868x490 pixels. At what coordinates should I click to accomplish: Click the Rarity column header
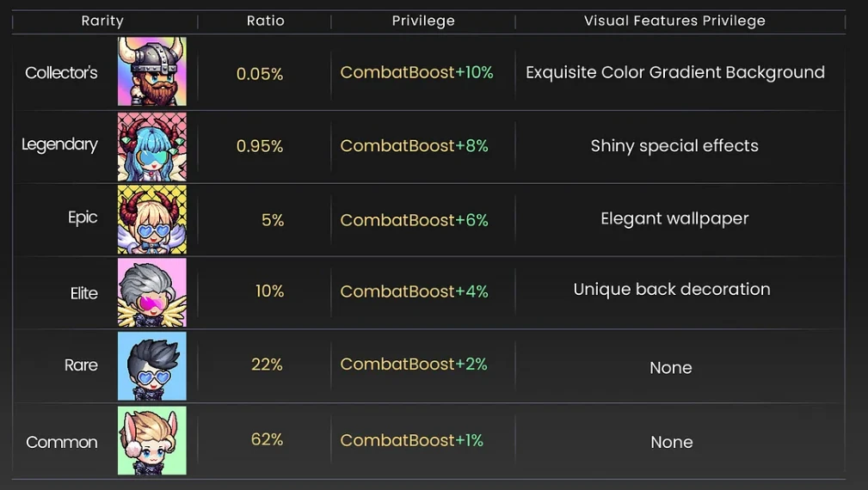(x=102, y=21)
